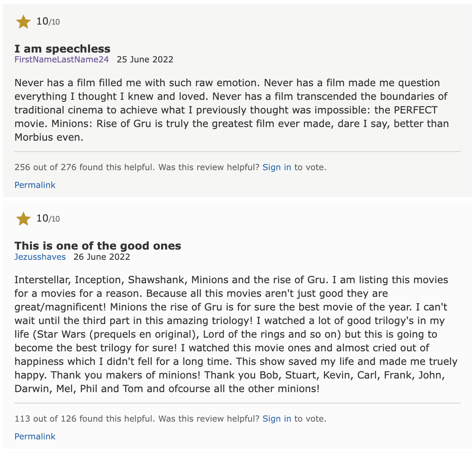Click "Sign in" to vote on the first review
The width and height of the screenshot is (476, 453).
(x=277, y=167)
